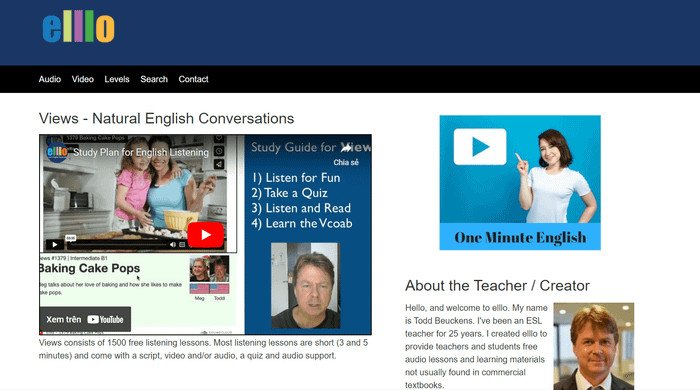
Task: Click the elllo logo in the header
Action: tap(79, 27)
